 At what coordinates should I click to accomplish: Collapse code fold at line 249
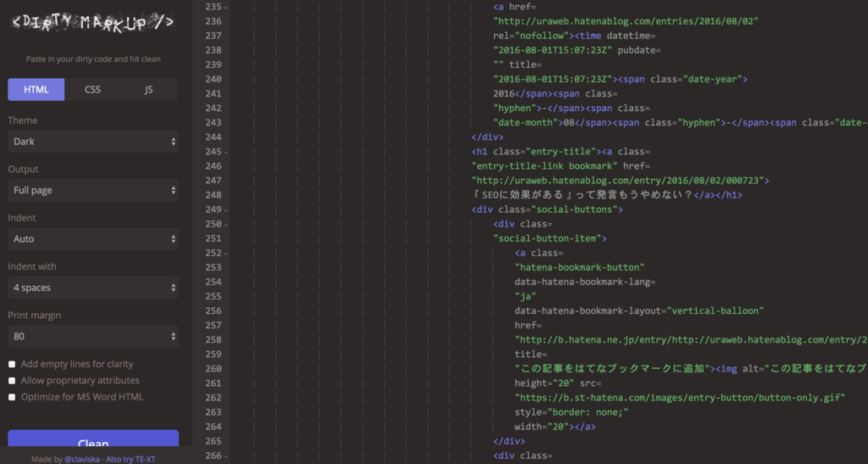[x=225, y=210]
